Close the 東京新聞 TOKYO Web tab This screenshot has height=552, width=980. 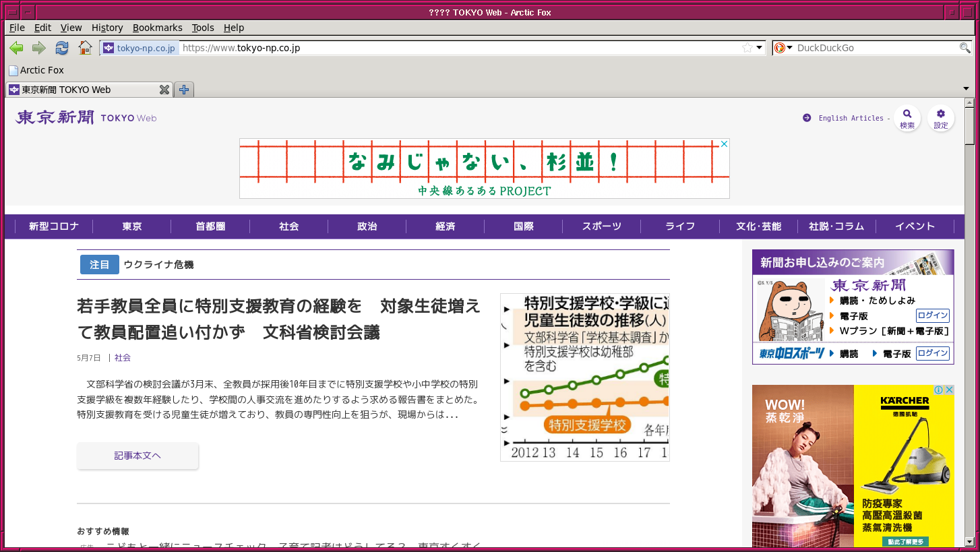[164, 90]
